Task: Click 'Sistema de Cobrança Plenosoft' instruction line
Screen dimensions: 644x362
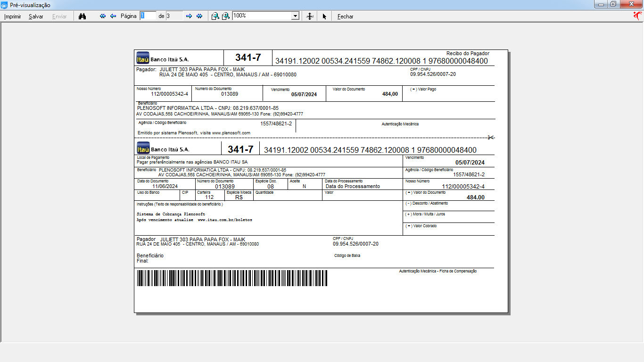Action: (171, 214)
